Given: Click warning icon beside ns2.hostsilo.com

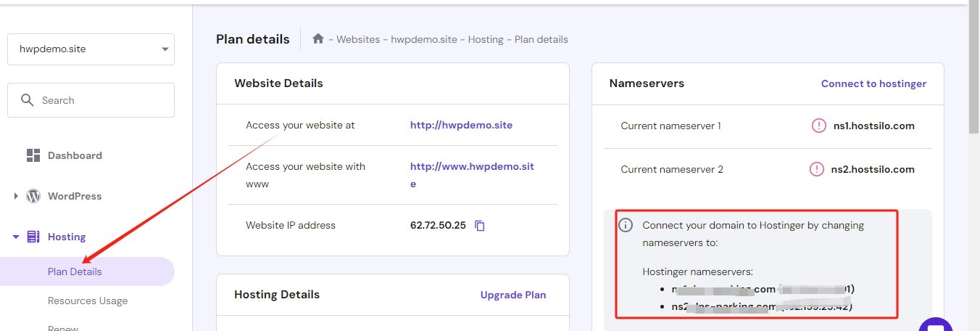Looking at the screenshot, I should (817, 169).
